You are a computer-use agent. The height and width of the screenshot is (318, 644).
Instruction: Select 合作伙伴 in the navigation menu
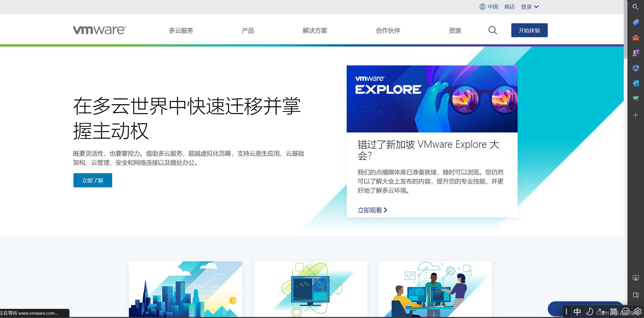coord(387,30)
